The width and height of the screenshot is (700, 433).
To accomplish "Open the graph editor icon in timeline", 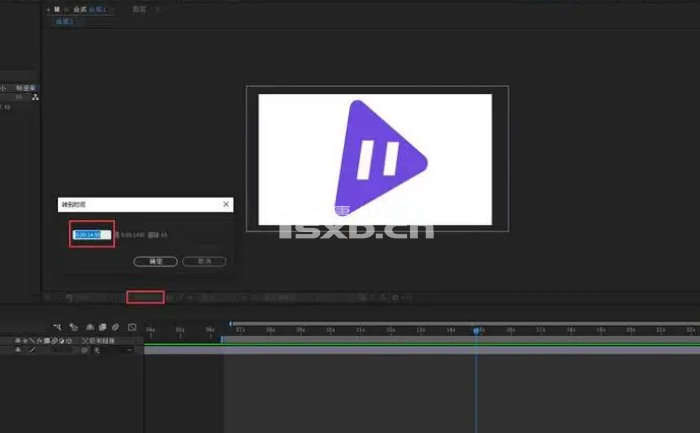I will tap(132, 327).
